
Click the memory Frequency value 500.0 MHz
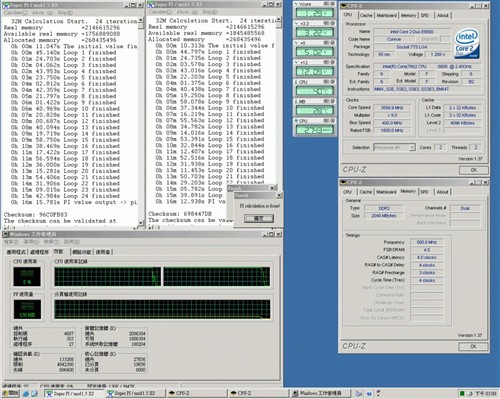pyautogui.click(x=427, y=242)
